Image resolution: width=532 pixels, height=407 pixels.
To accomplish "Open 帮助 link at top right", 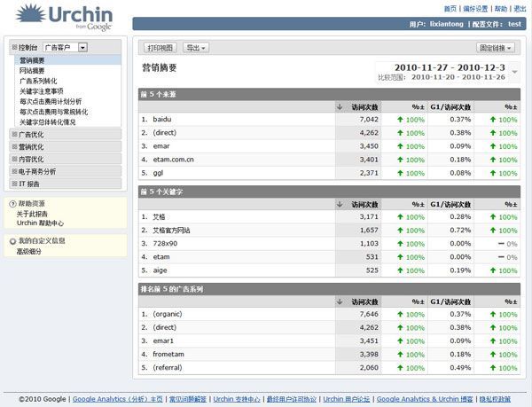I will [x=501, y=9].
